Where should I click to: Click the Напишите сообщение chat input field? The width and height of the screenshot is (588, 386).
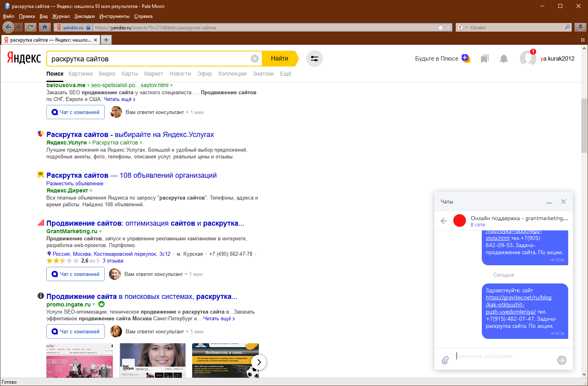pos(504,356)
